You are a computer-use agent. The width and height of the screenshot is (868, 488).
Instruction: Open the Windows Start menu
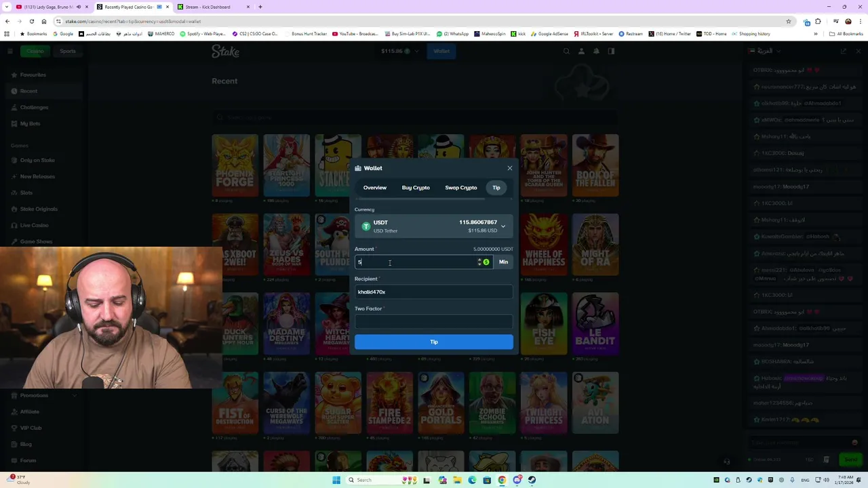336,480
